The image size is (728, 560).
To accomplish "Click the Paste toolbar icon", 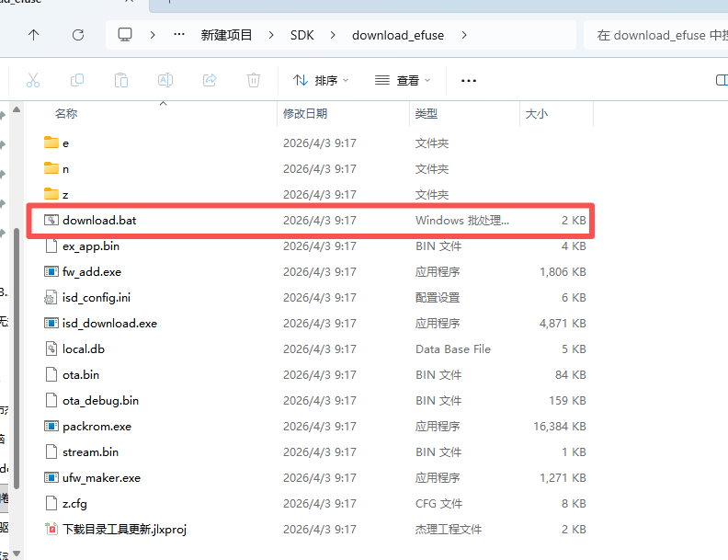I will (x=121, y=80).
